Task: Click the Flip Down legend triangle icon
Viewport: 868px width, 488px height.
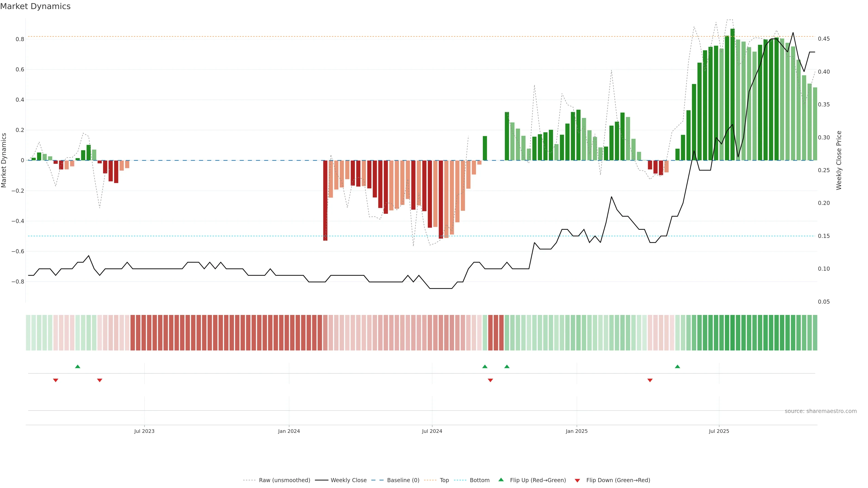Action: point(577,481)
